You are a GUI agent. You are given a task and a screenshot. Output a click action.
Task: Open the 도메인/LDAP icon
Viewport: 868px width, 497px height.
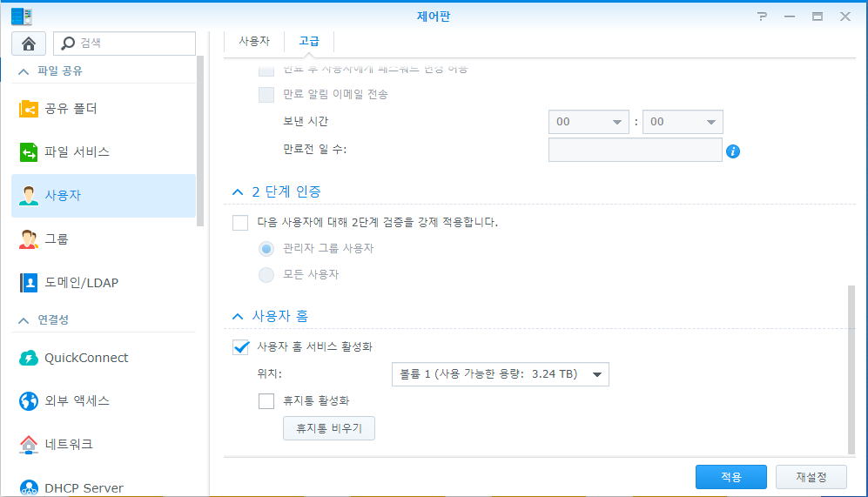[x=28, y=283]
